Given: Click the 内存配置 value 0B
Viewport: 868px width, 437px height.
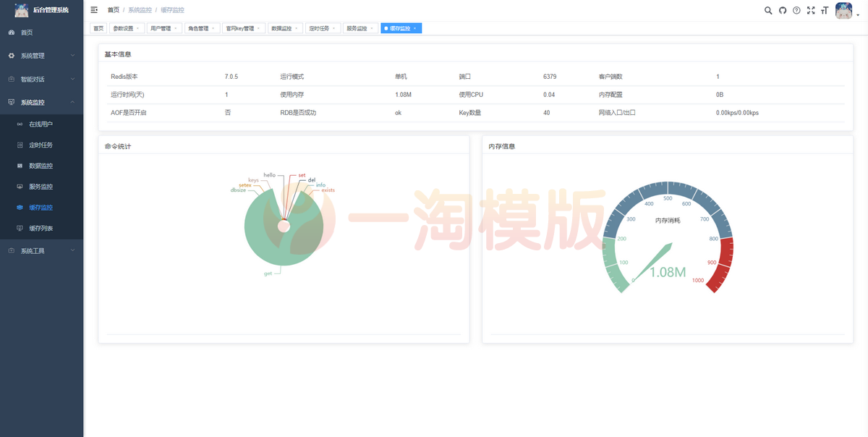Looking at the screenshot, I should (720, 95).
